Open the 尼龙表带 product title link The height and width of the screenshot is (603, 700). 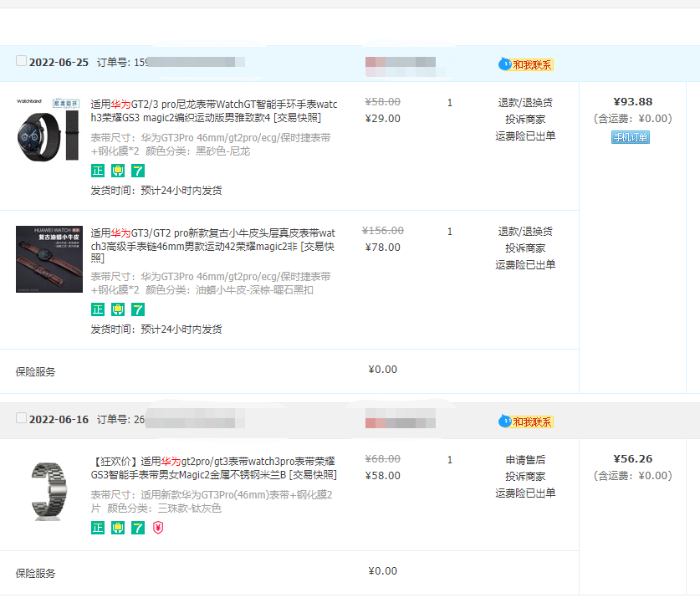pos(214,110)
